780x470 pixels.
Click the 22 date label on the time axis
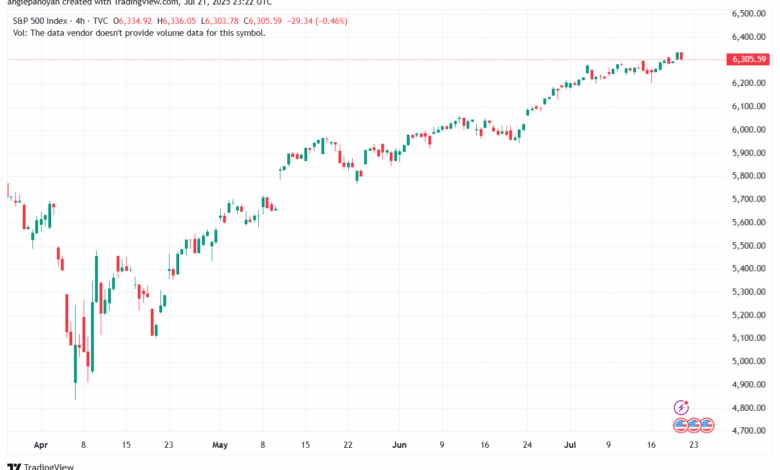click(x=348, y=445)
